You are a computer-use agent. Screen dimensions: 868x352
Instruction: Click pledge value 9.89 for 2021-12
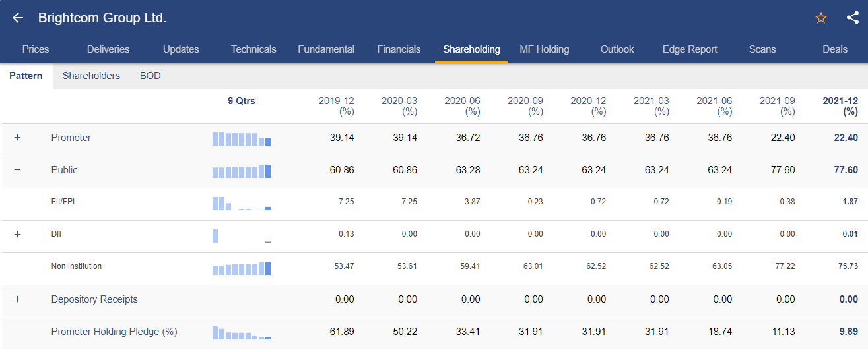tap(848, 332)
